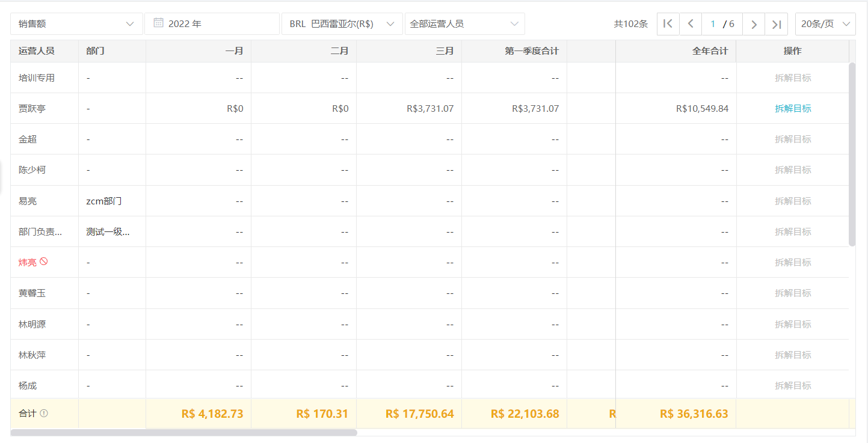Go to the previous page
The image size is (868, 443).
point(691,23)
